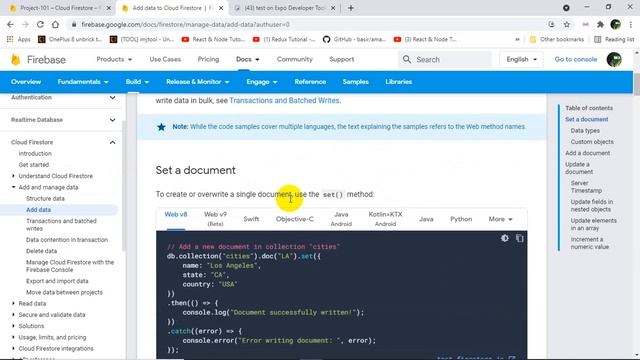Select the Web v9 (Beta) code tab
This screenshot has height=360, width=640.
tap(216, 219)
